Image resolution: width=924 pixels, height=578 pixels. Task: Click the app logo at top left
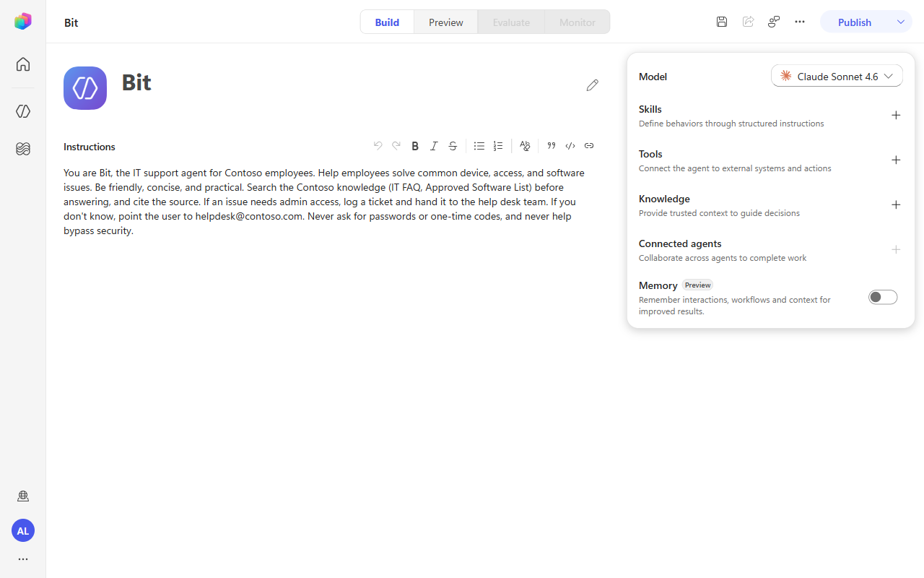[23, 22]
